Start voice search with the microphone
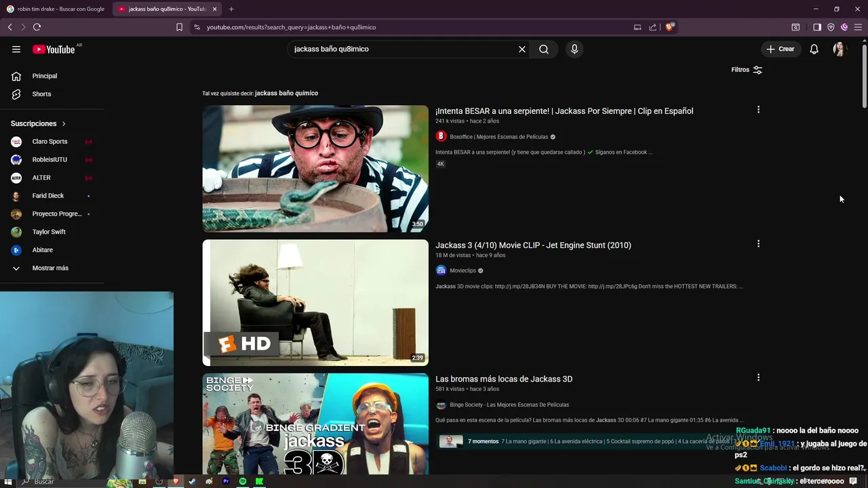 point(574,49)
